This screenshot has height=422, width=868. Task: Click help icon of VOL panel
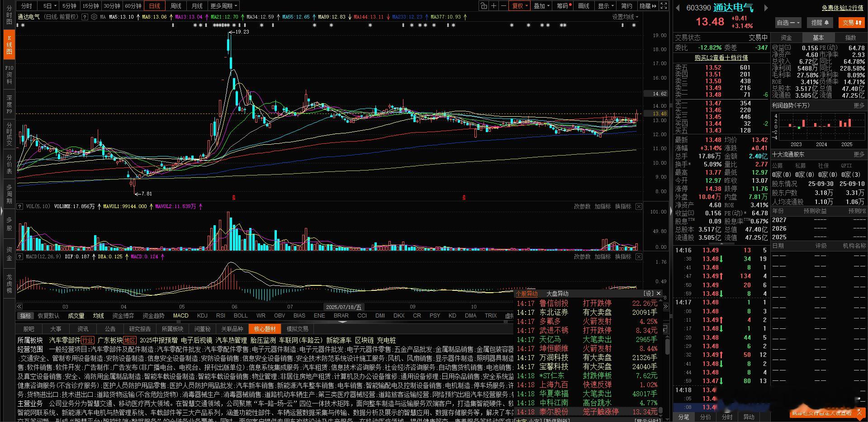tap(20, 206)
